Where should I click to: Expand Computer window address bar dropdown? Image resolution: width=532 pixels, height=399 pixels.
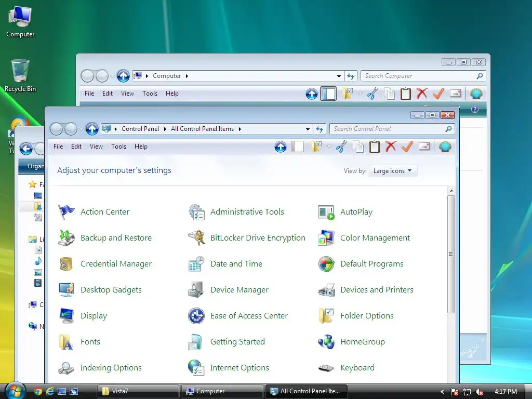coord(339,76)
